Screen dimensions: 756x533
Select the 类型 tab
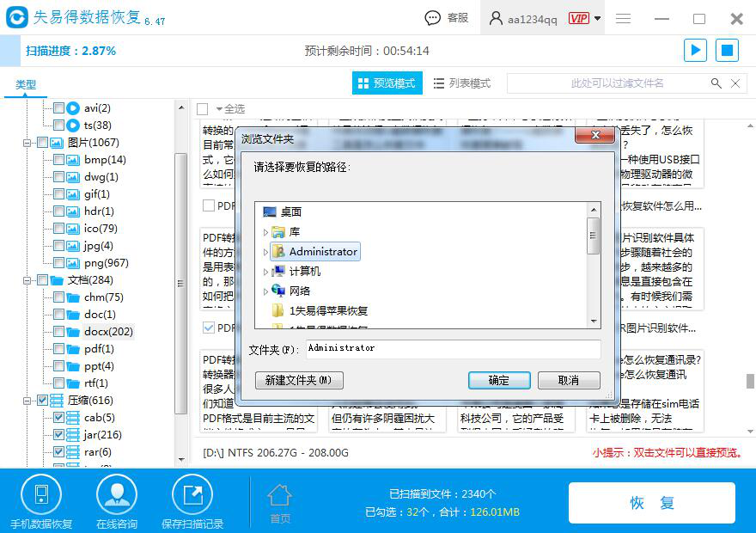(26, 85)
